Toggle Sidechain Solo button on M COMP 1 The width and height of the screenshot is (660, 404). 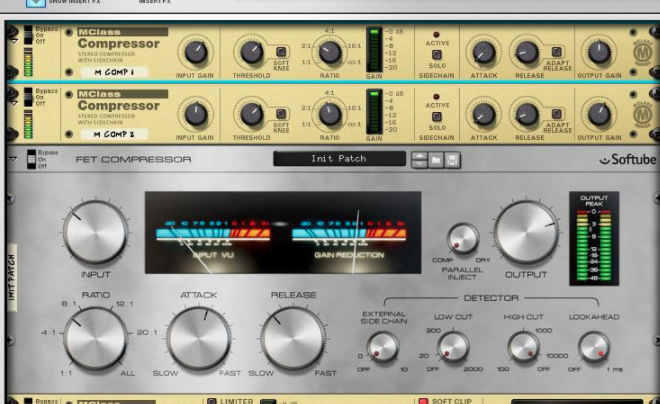[436, 55]
